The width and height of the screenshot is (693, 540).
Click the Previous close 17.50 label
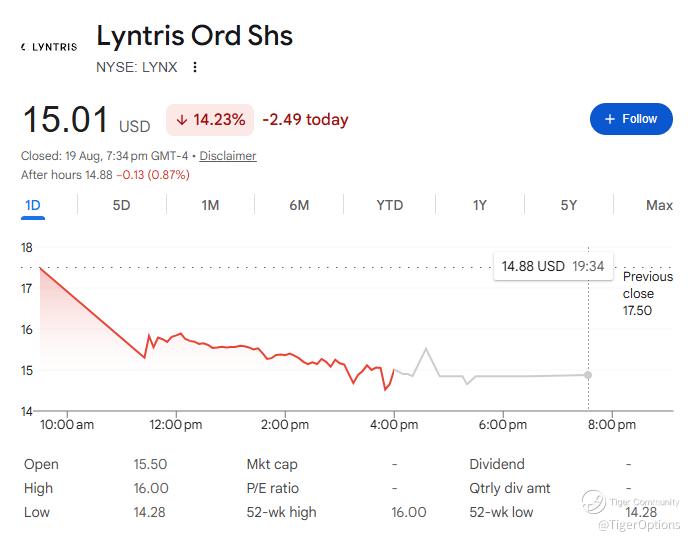tap(647, 293)
